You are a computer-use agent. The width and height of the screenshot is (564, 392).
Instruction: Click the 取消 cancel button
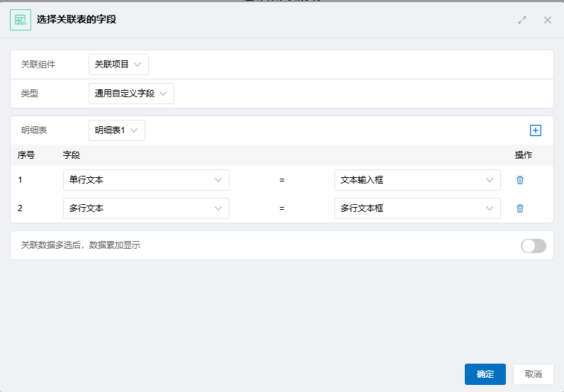[533, 374]
